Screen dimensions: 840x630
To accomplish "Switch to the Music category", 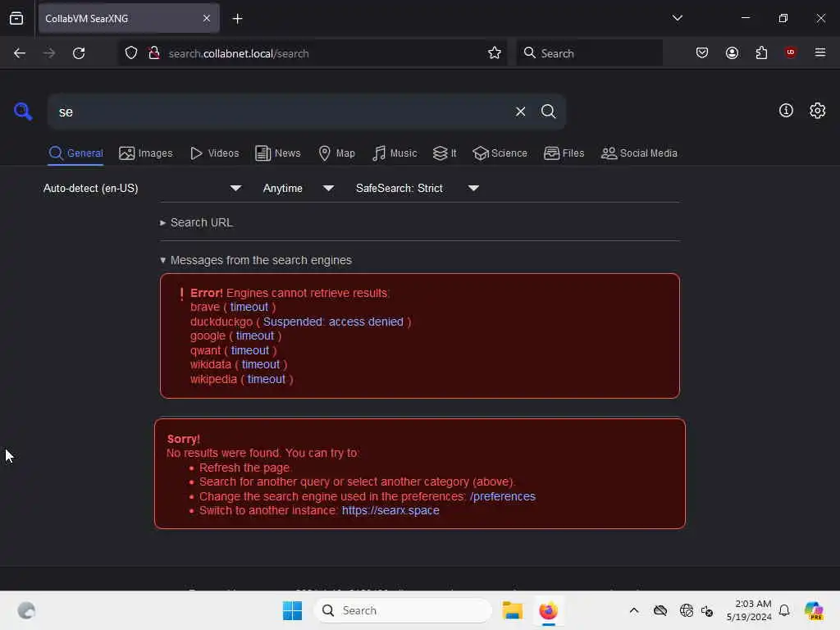I will [x=395, y=153].
